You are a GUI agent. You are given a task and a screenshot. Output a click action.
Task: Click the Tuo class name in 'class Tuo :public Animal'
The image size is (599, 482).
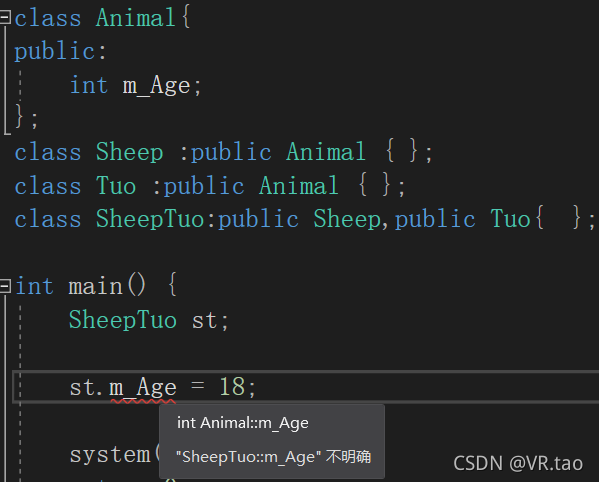point(116,186)
